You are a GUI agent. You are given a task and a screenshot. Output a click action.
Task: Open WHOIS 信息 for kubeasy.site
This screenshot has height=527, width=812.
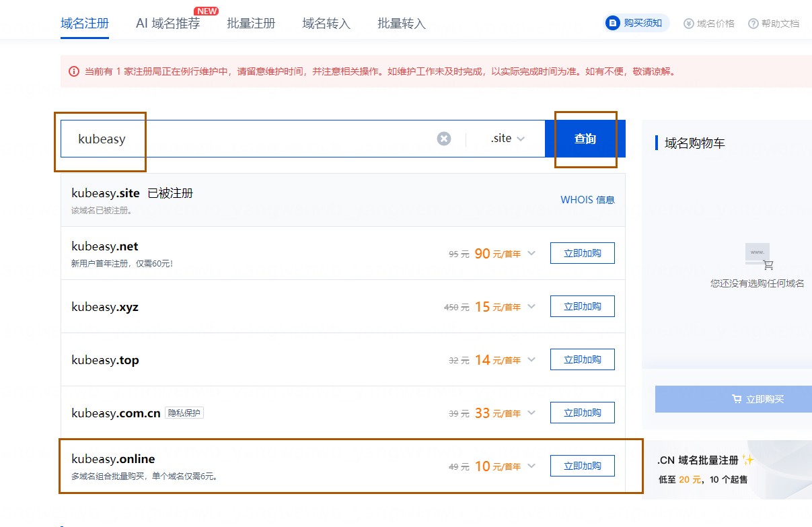pos(587,200)
